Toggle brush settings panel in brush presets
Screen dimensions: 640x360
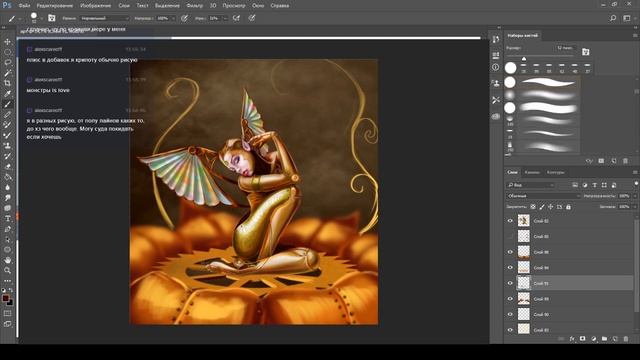pyautogui.click(x=586, y=52)
